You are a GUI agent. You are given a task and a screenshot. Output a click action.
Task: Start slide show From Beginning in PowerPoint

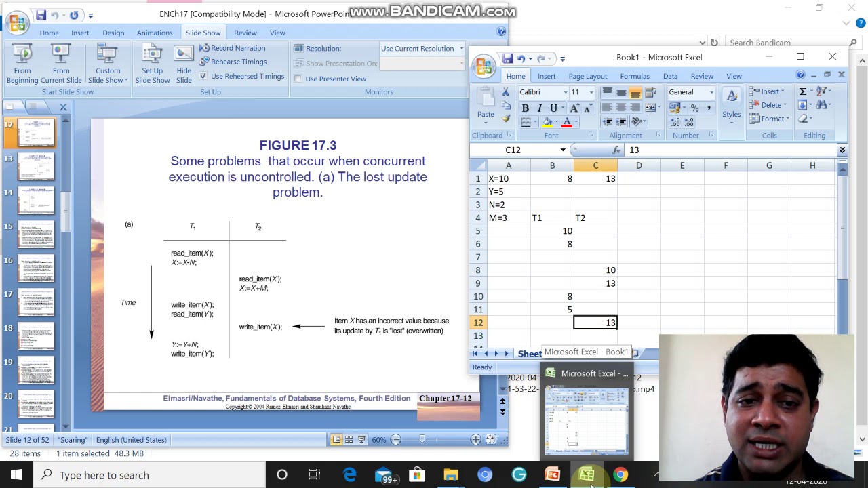[22, 64]
